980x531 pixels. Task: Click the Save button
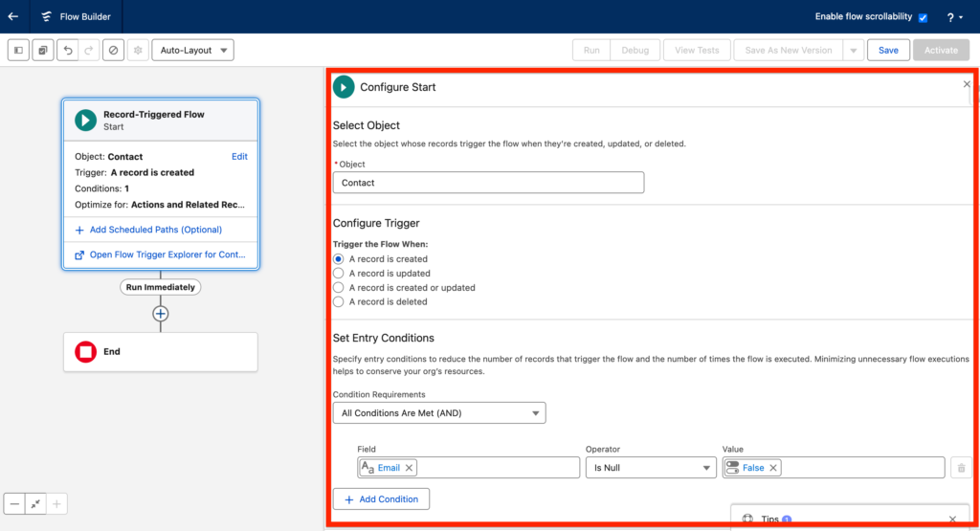pyautogui.click(x=888, y=50)
